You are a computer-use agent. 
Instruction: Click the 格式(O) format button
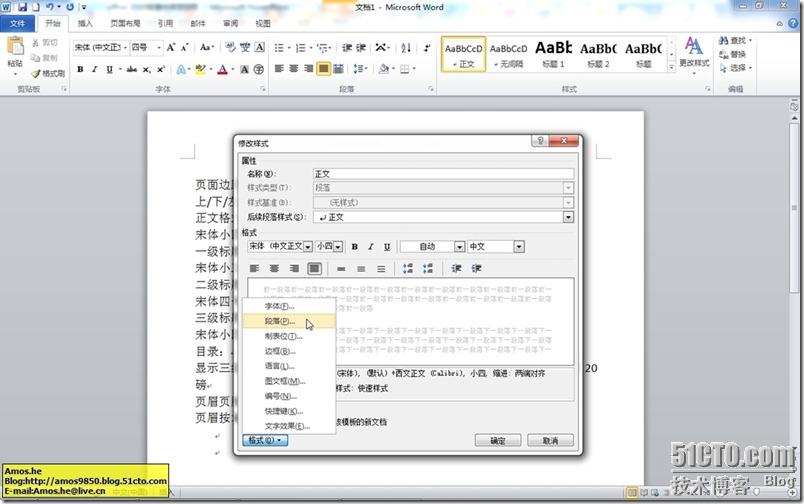pyautogui.click(x=265, y=440)
